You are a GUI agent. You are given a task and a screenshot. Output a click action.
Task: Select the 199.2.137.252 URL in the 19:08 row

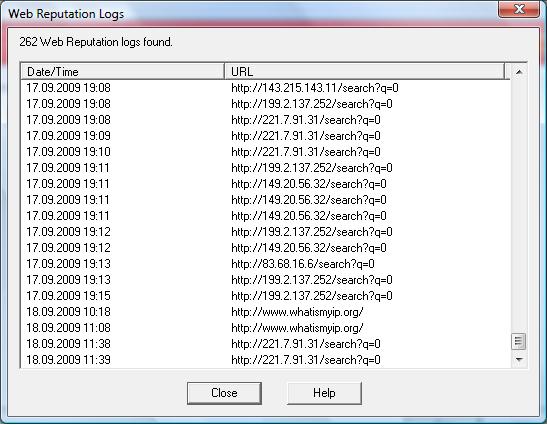pyautogui.click(x=312, y=104)
